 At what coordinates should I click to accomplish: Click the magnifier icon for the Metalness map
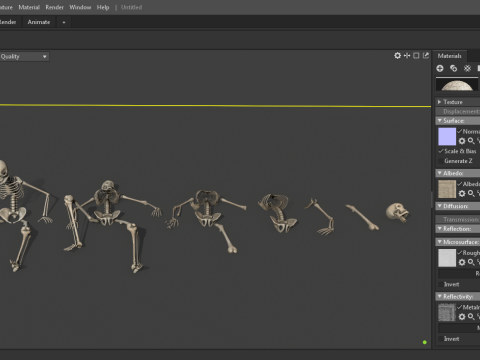coord(471,317)
